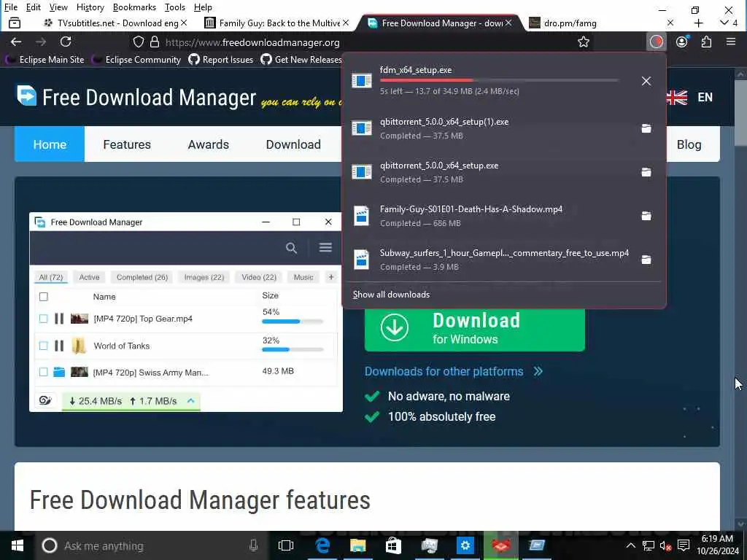The image size is (747, 560).
Task: Open the shield tracking protection icon
Action: click(x=138, y=42)
